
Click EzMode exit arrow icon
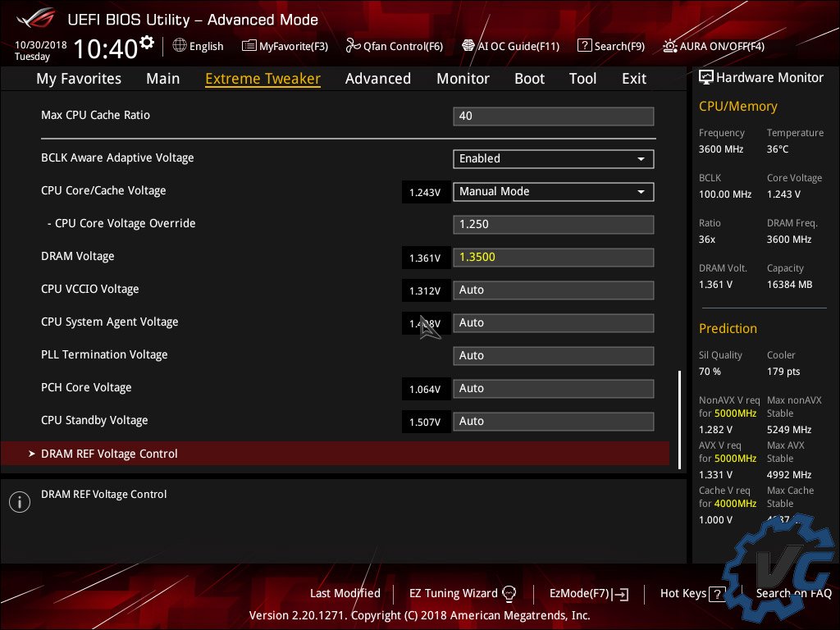click(620, 594)
